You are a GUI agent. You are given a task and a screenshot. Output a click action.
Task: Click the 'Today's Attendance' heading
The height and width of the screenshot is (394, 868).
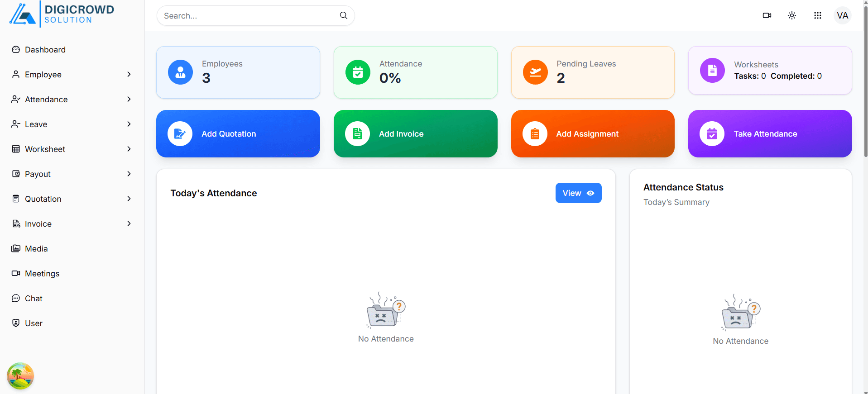click(214, 193)
